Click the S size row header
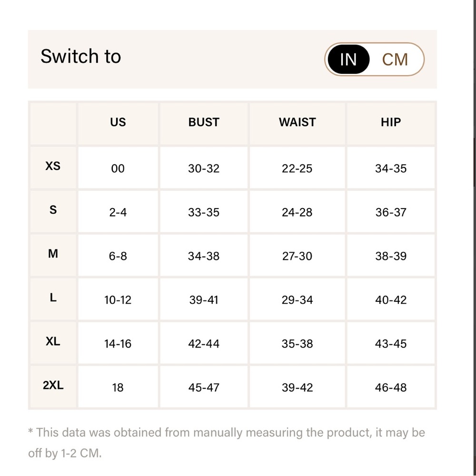This screenshot has width=476, height=476. 53,211
